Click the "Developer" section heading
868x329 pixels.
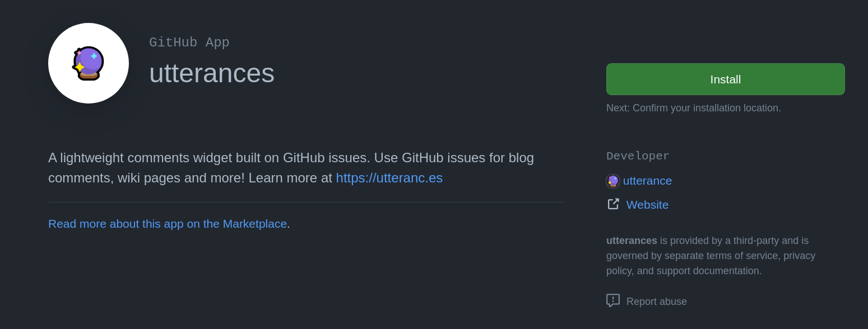[638, 156]
